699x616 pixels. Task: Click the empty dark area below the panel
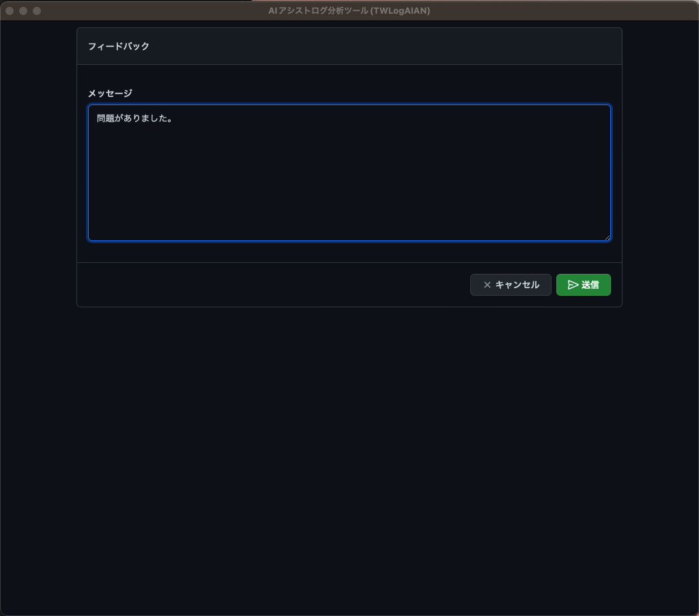click(x=349, y=458)
